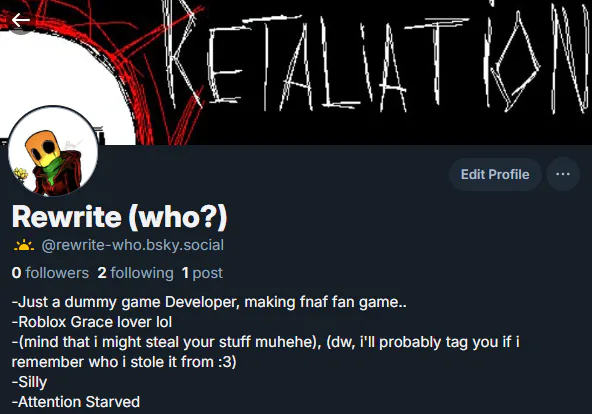592x414 pixels.
Task: Select the @rewrite-who.bsky.social handle
Action: (133, 245)
